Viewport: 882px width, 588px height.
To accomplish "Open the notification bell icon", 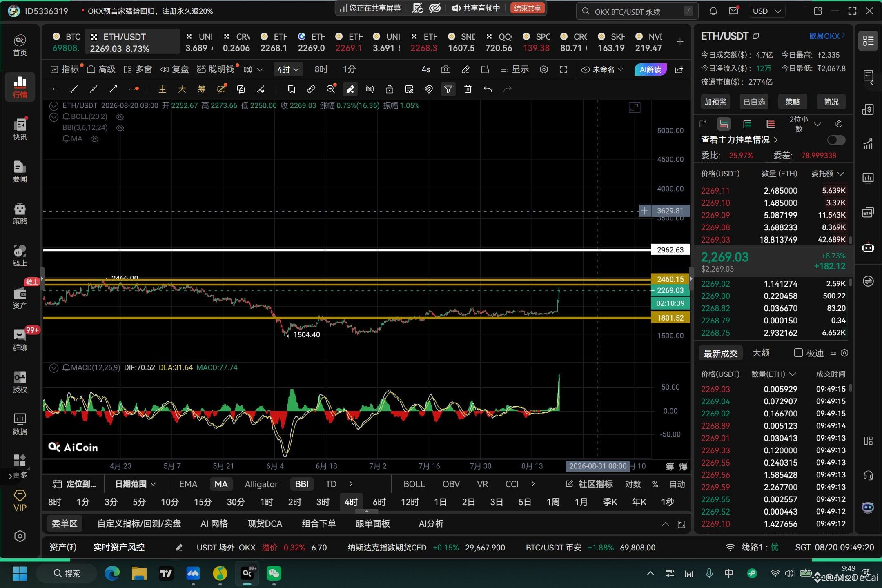I will coord(713,11).
